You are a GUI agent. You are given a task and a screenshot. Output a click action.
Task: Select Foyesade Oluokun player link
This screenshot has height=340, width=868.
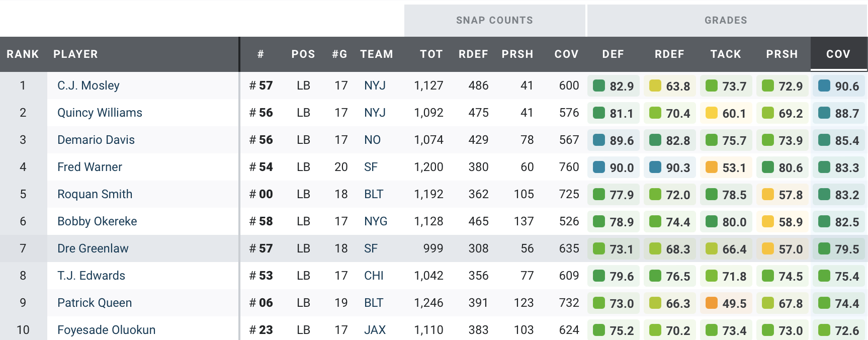106,330
